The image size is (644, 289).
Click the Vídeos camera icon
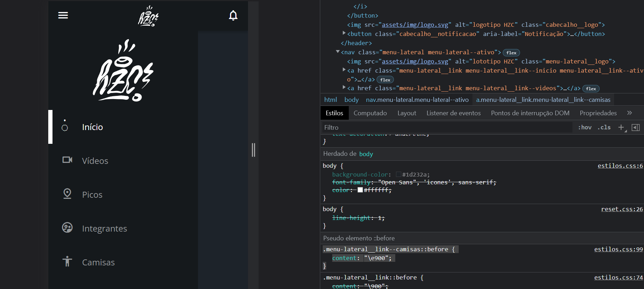click(67, 160)
